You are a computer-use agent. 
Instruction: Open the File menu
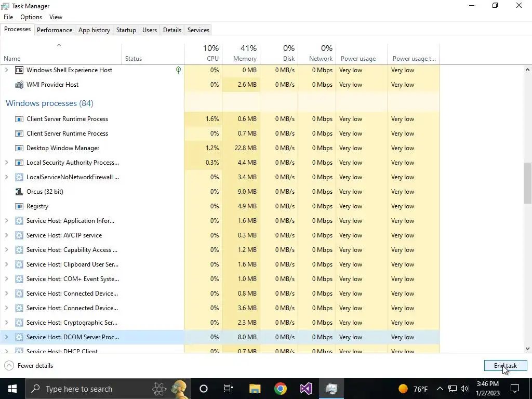8,17
